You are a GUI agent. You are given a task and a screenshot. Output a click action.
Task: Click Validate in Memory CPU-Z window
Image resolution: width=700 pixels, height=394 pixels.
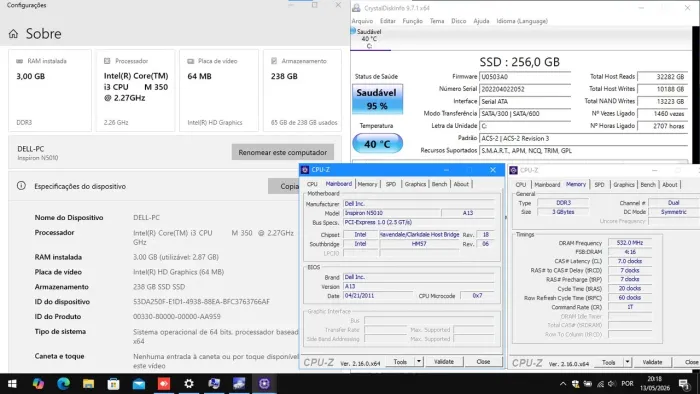point(652,362)
